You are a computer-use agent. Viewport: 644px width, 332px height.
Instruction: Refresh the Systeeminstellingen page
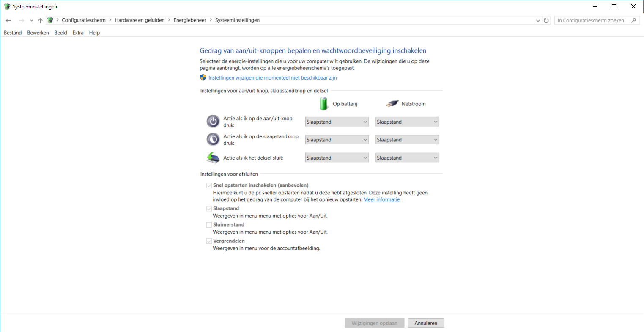tap(546, 20)
